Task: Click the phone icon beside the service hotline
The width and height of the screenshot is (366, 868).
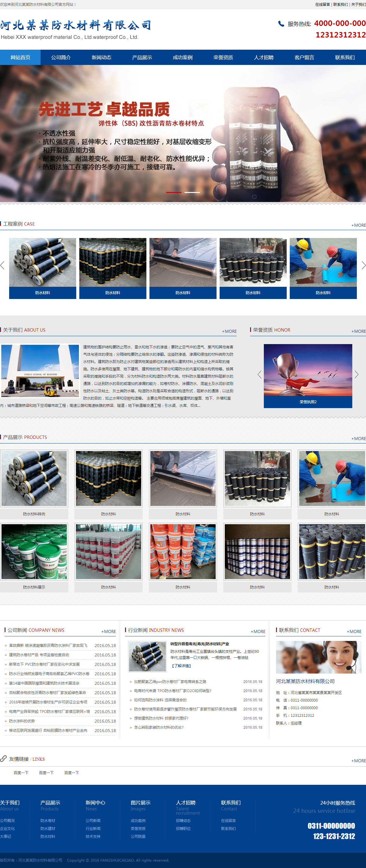Action: 281,23
